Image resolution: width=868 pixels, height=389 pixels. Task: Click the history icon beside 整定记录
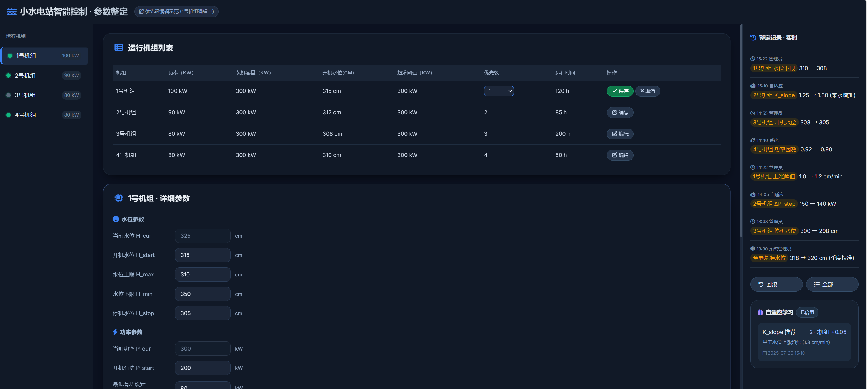pyautogui.click(x=753, y=38)
